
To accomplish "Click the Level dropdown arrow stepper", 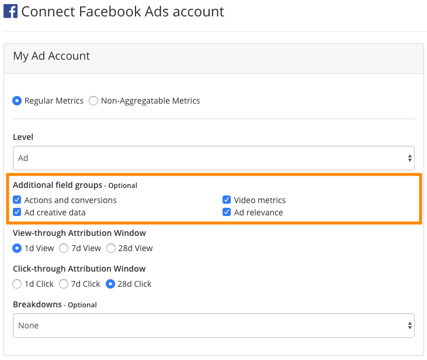I will [410, 158].
